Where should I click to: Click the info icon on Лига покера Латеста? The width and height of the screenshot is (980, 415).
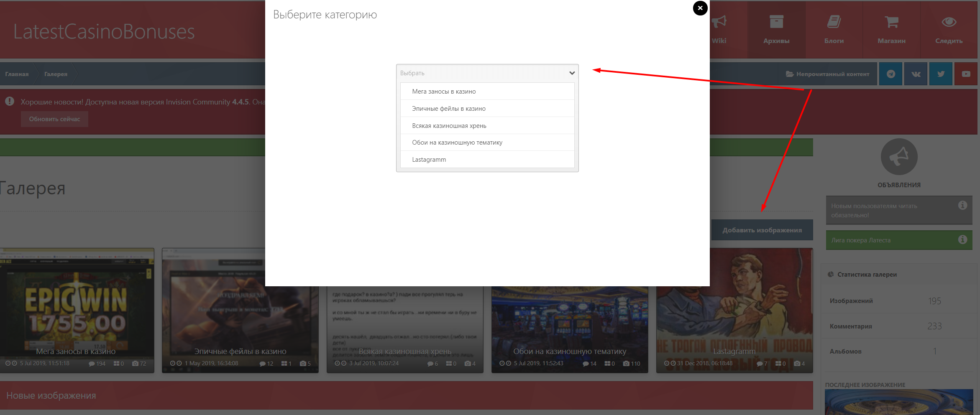pyautogui.click(x=962, y=239)
